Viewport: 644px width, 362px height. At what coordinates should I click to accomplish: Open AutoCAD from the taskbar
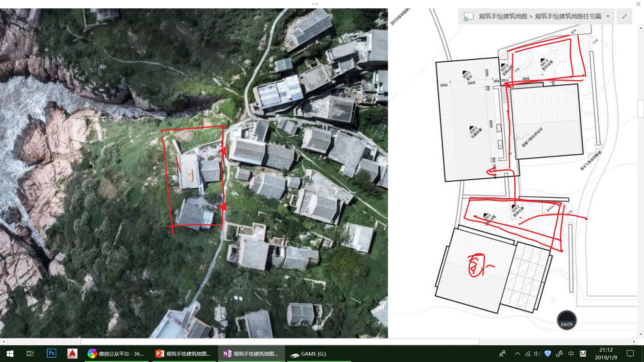[x=72, y=354]
